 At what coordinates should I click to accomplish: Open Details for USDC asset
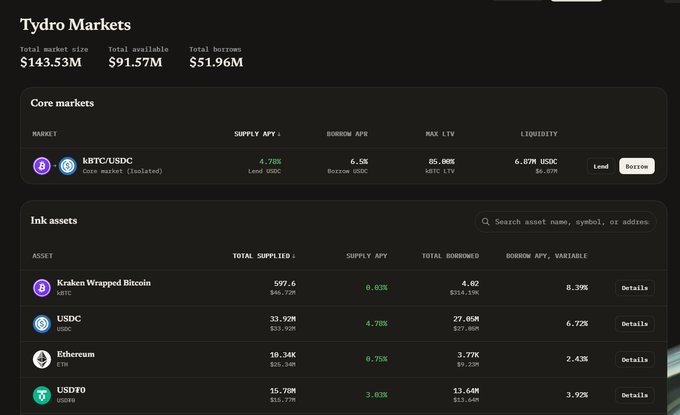634,324
